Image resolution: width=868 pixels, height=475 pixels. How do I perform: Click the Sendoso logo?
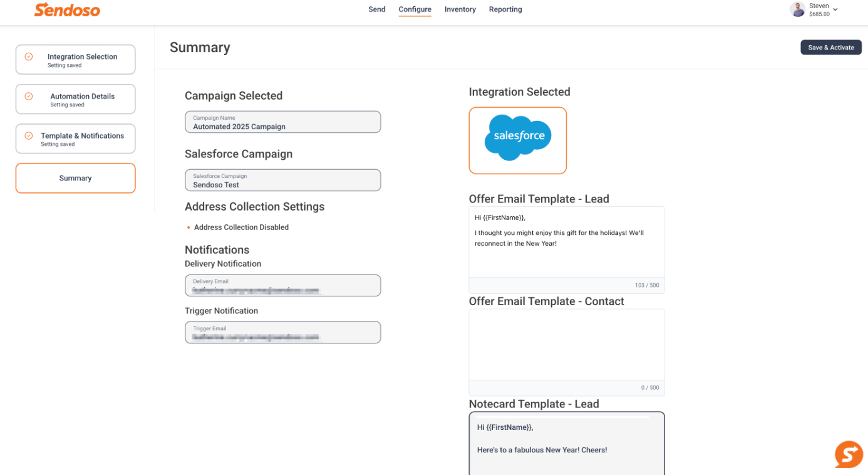67,9
